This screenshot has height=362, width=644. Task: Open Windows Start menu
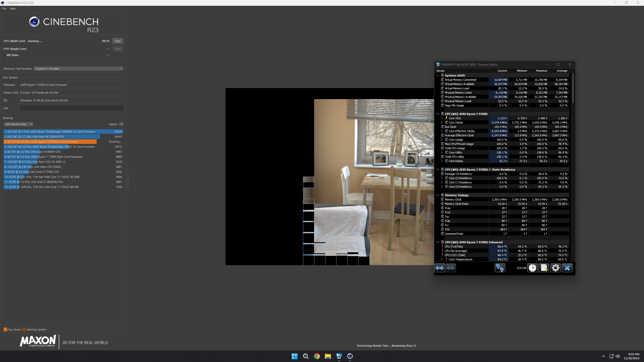[x=294, y=356]
